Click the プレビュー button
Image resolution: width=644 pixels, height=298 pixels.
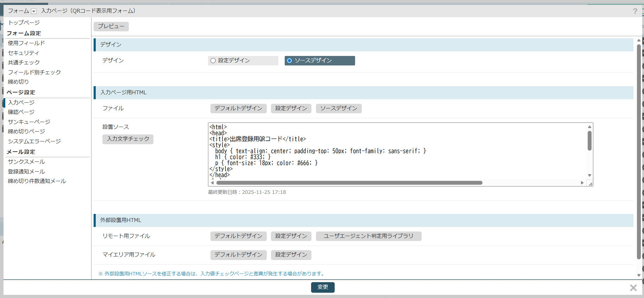(x=111, y=26)
